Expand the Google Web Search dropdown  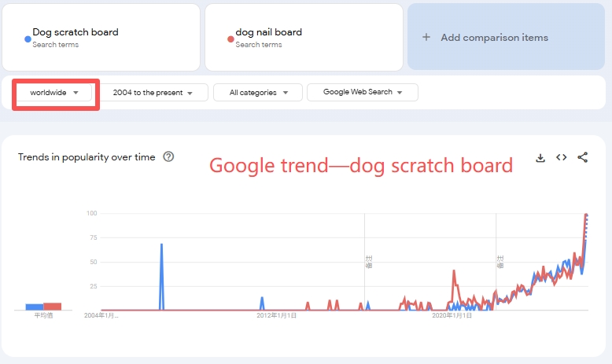pyautogui.click(x=362, y=93)
